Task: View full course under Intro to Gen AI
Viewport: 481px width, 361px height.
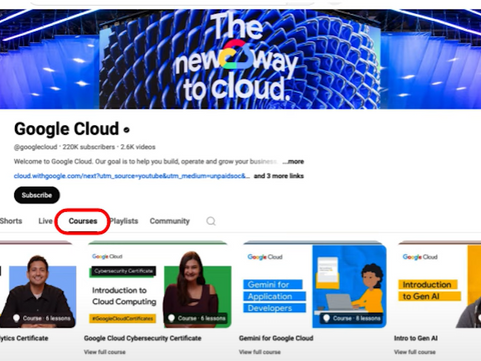Action: [x=415, y=352]
